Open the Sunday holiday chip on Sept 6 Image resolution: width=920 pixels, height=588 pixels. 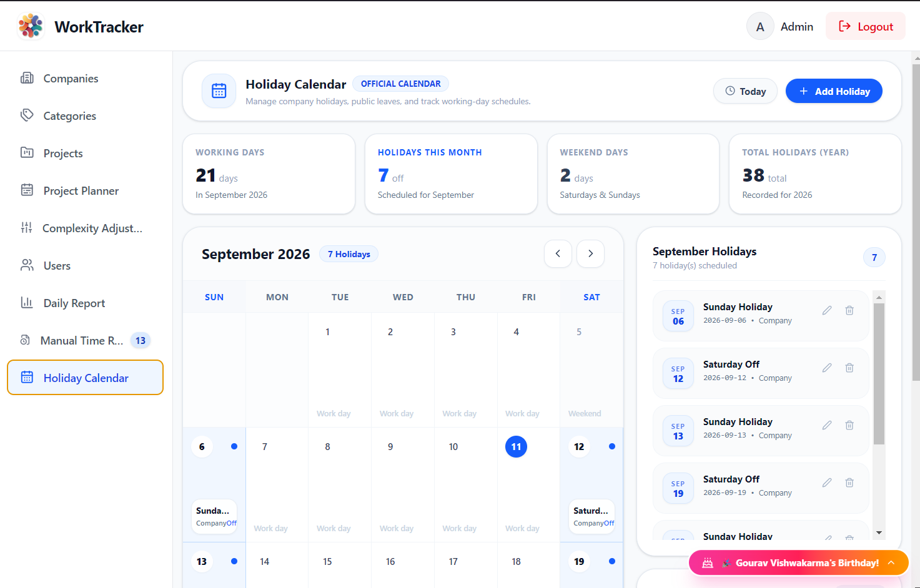(214, 516)
